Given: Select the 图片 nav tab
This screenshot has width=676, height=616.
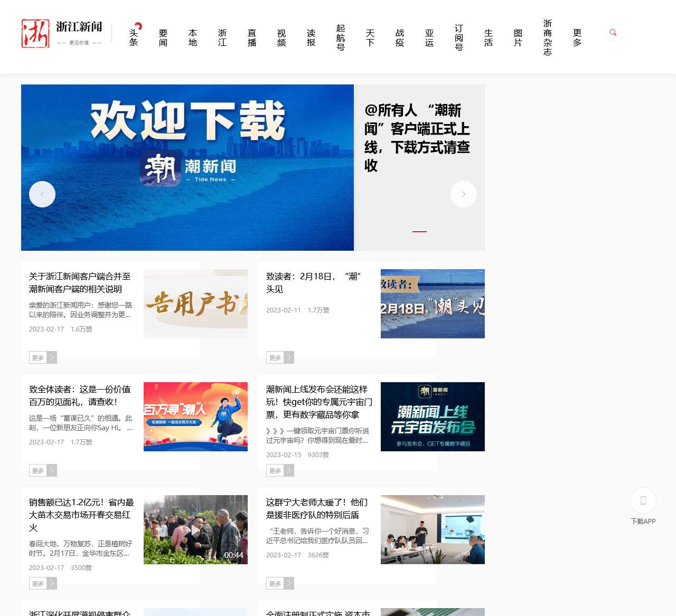Looking at the screenshot, I should pyautogui.click(x=518, y=37).
